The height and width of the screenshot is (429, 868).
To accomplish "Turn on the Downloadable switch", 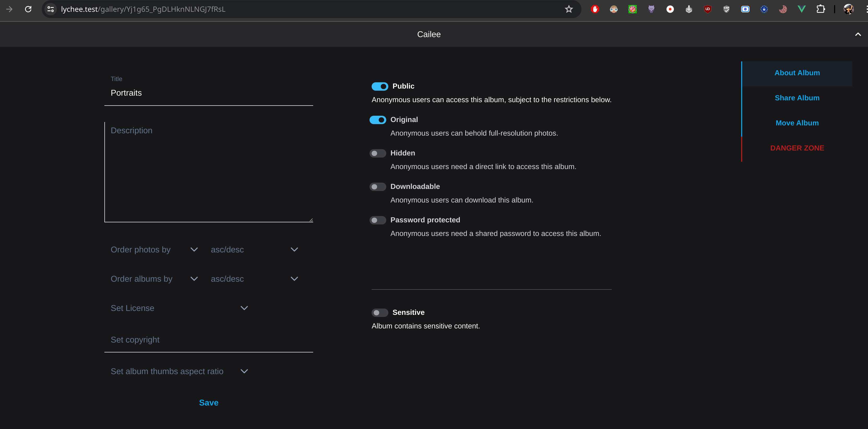I will [378, 187].
